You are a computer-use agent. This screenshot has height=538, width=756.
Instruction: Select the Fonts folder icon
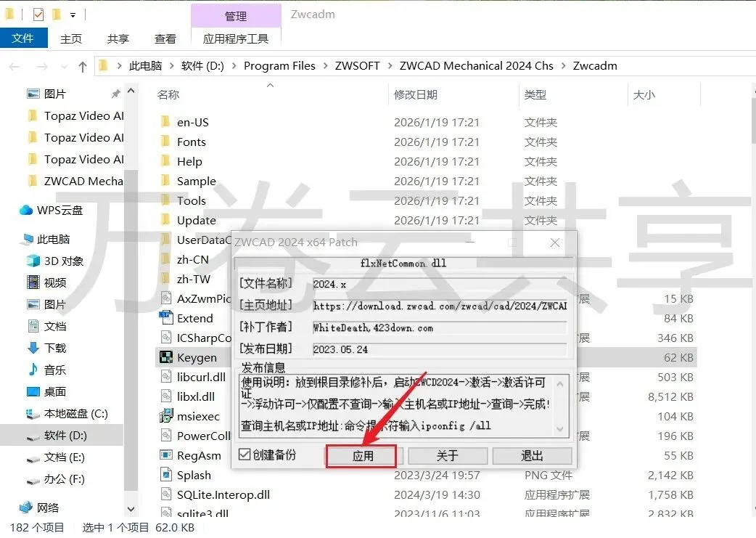pos(165,142)
